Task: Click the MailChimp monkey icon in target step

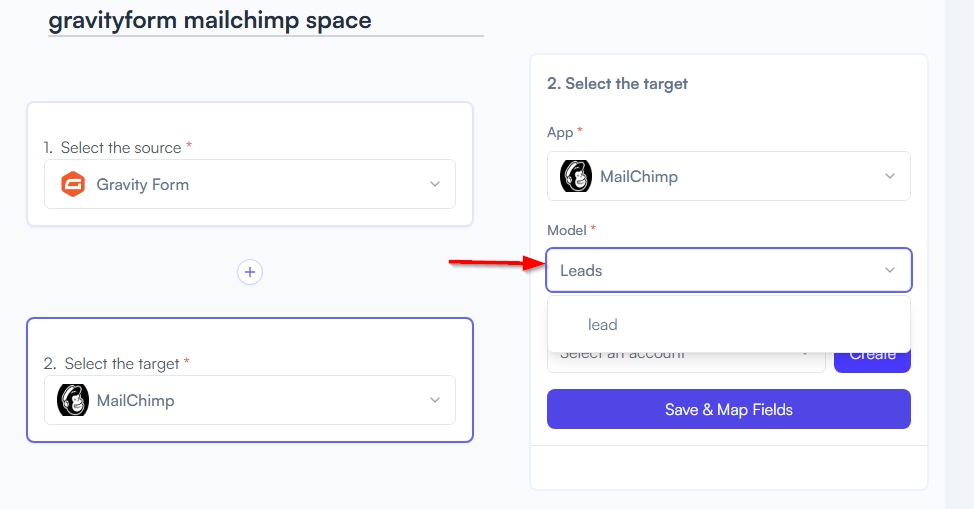Action: click(x=73, y=400)
